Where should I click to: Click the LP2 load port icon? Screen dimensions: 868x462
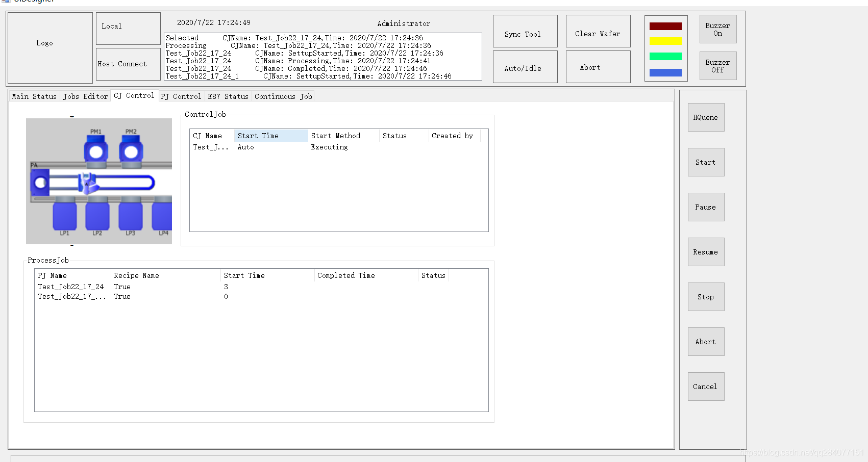coord(97,215)
